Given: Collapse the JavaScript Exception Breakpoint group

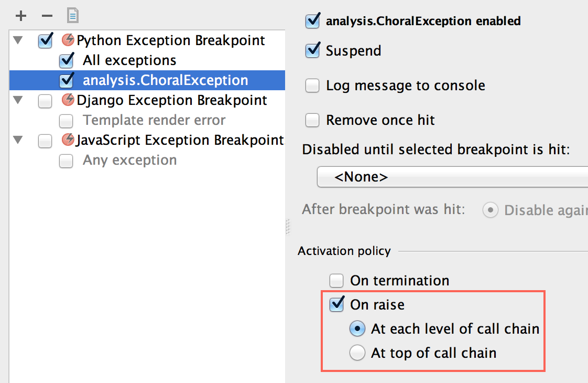Looking at the screenshot, I should click(19, 140).
